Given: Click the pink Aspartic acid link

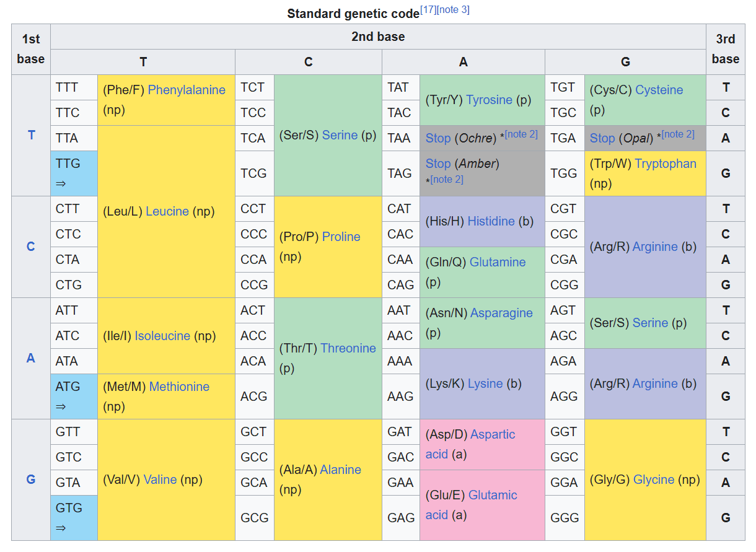Looking at the screenshot, I should click(493, 434).
